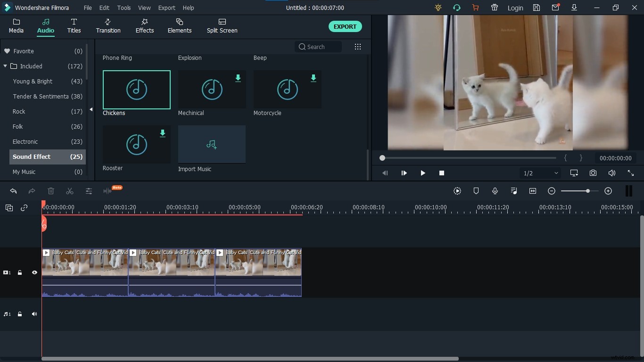
Task: Mute the audio track speaker icon
Action: (x=34, y=314)
